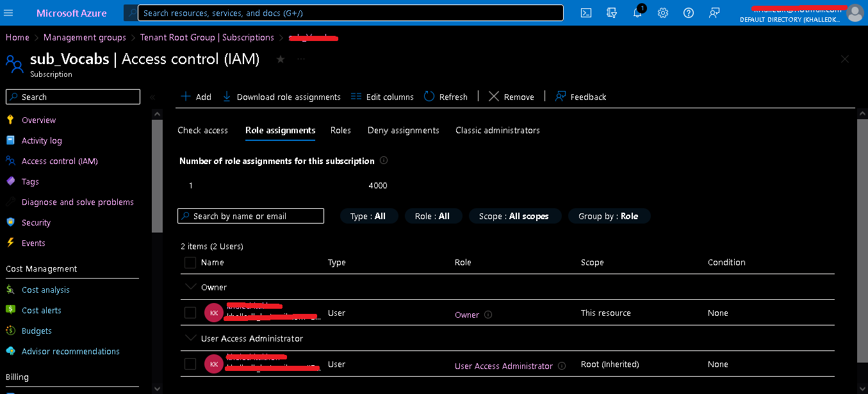The height and width of the screenshot is (394, 868).
Task: Open the Scope : All scopes filter
Action: click(x=514, y=216)
